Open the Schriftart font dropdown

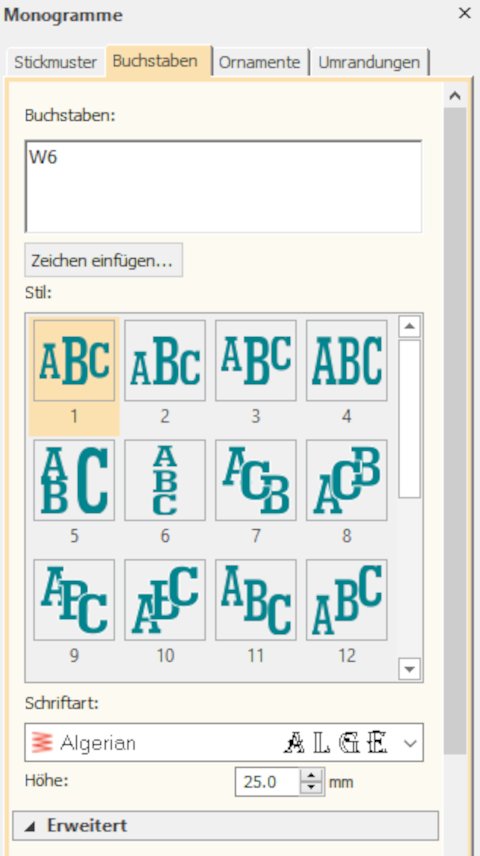pyautogui.click(x=224, y=742)
